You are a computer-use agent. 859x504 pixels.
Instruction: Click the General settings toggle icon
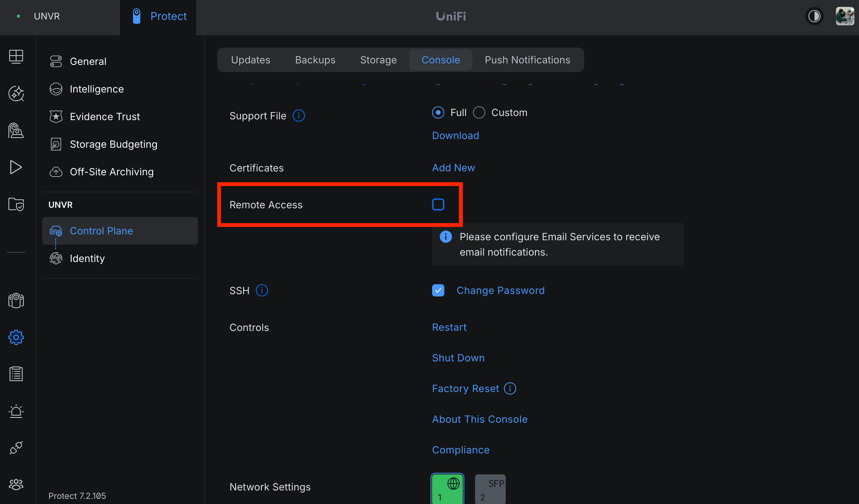[x=56, y=61]
